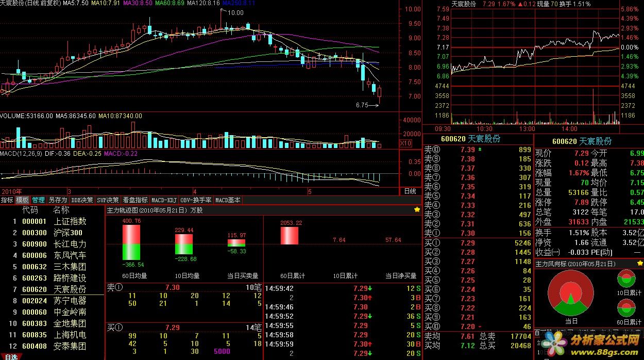Click the VOLUME:53166.00 indicator label

coord(26,116)
